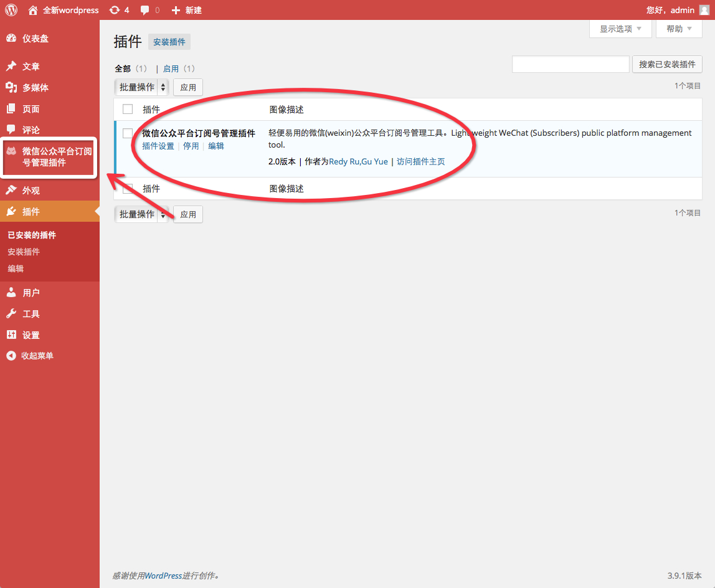Click the WeChat plugin icon in sidebar

pyautogui.click(x=11, y=151)
